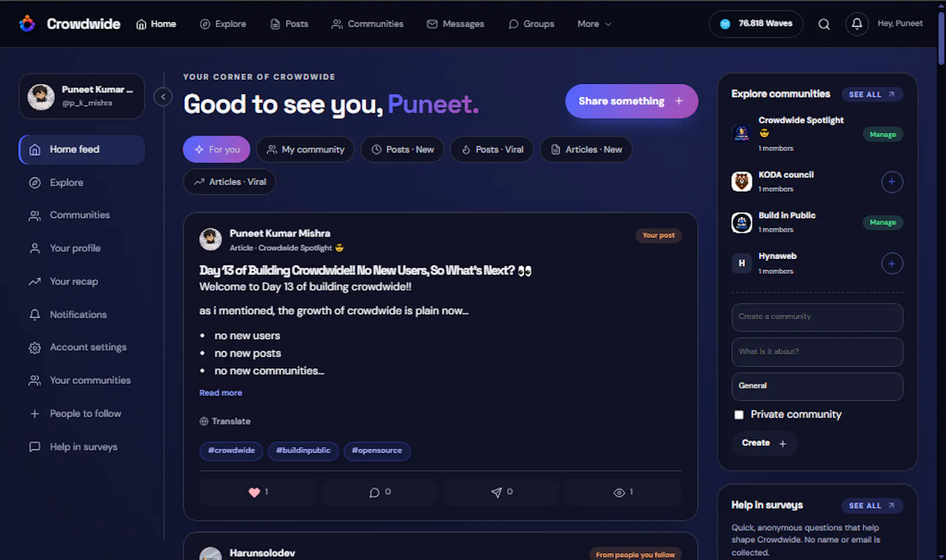Switch to Posts · Viral tab
This screenshot has width=946, height=560.
492,150
